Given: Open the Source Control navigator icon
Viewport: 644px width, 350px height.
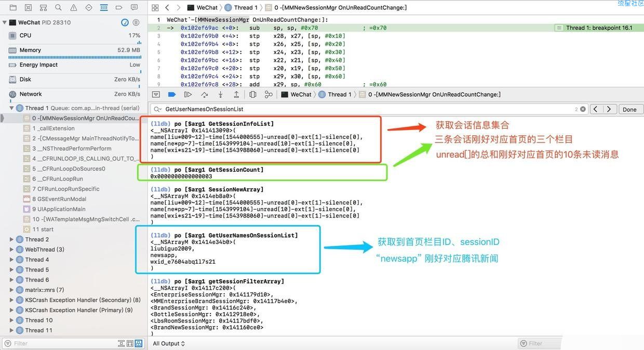Looking at the screenshot, I should [28, 8].
